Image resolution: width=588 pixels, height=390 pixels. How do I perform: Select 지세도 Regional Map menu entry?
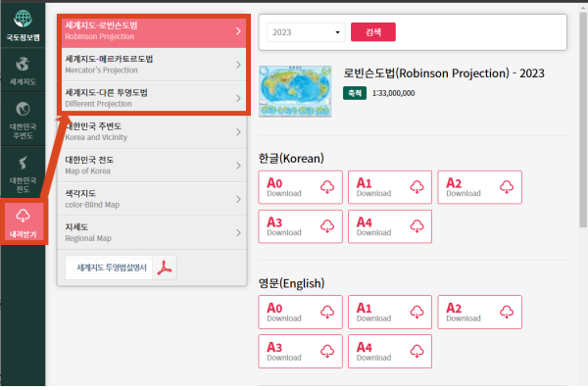tap(152, 232)
